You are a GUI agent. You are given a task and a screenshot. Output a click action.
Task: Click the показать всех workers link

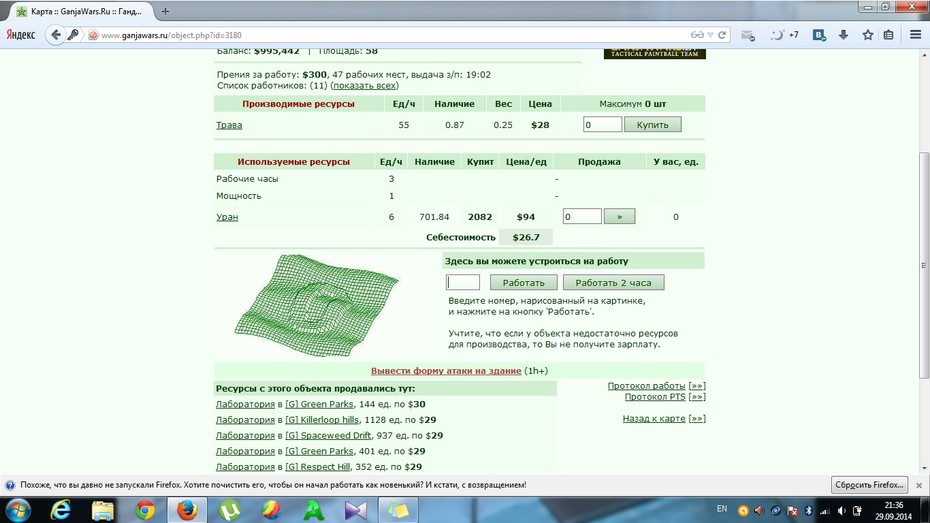click(x=364, y=85)
